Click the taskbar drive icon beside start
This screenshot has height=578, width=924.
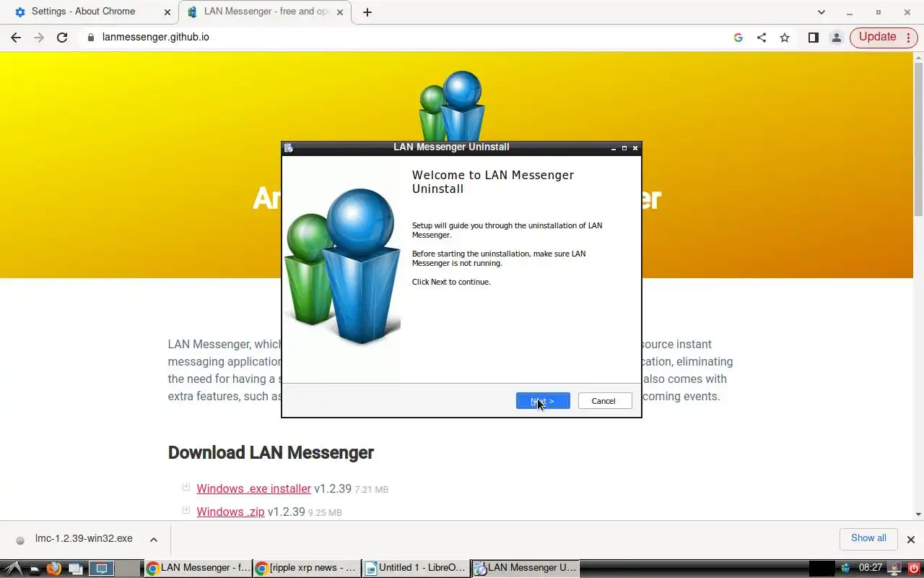34,569
